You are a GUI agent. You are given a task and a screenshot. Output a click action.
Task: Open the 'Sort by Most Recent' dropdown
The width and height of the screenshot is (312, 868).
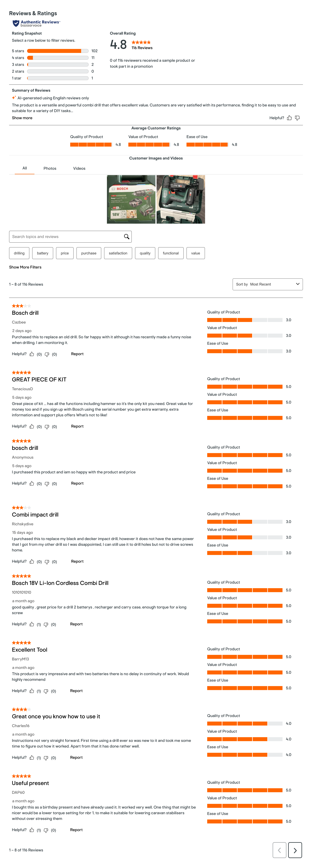(x=267, y=284)
